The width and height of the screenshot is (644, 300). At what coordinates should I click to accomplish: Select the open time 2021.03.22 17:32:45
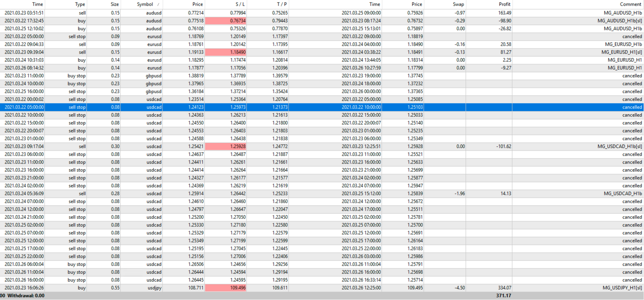point(24,21)
